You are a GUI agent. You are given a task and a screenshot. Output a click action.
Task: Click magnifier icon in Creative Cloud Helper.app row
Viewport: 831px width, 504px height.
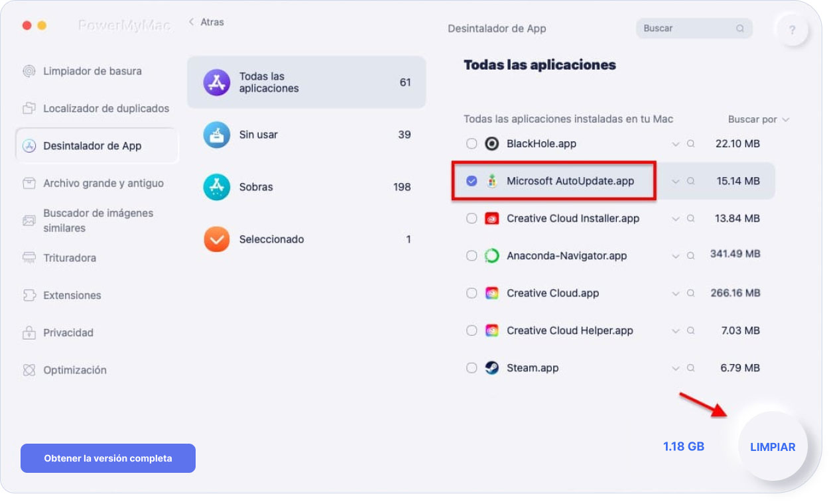click(690, 330)
